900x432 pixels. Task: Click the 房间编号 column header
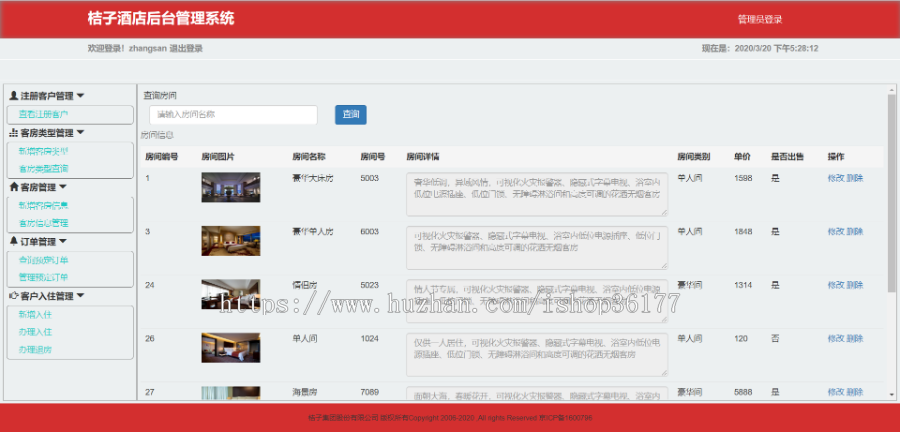point(161,157)
